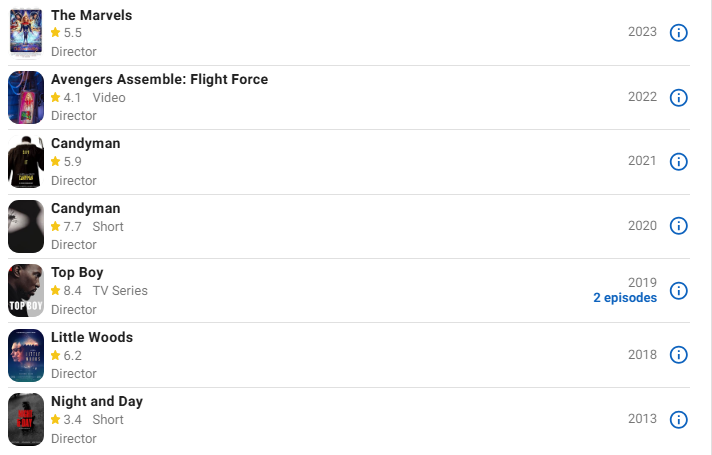
Task: Open The Marvels title link
Action: (91, 15)
